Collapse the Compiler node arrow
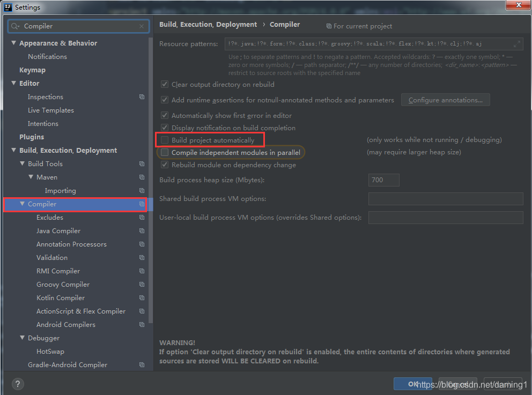 click(23, 204)
